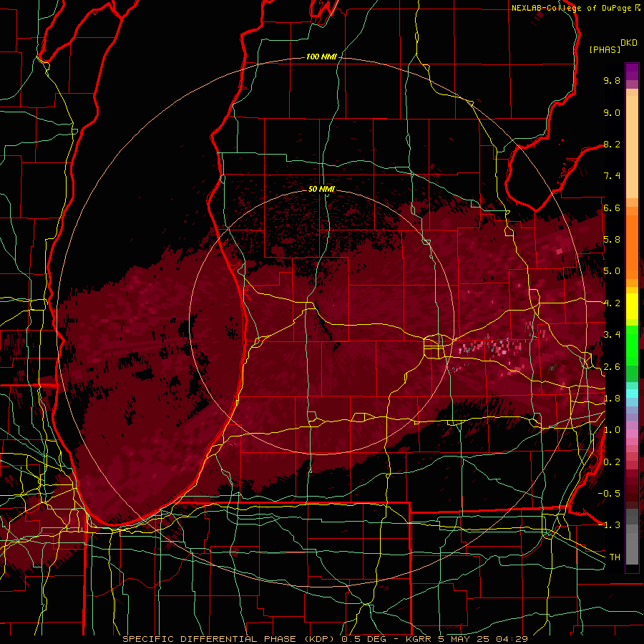Click the 100 NMI range ring label

pyautogui.click(x=321, y=57)
